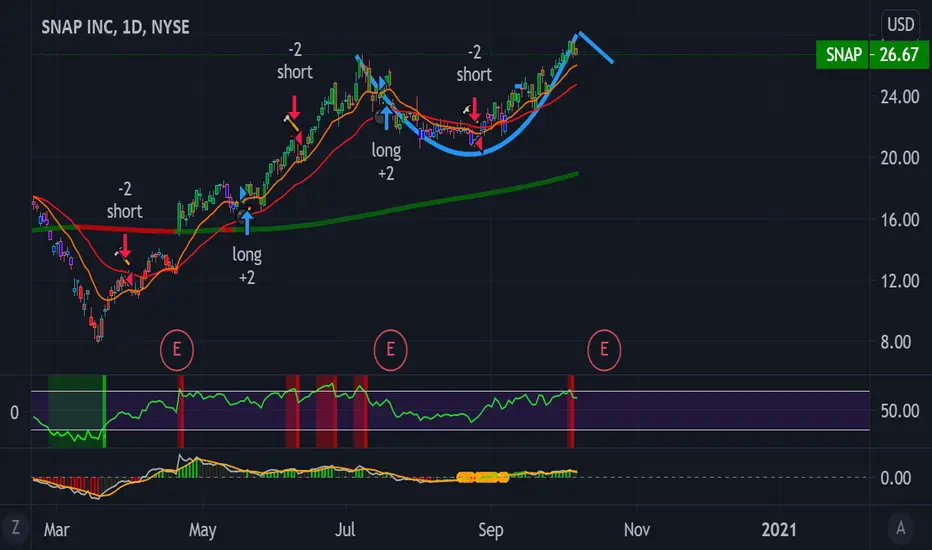The image size is (932, 550).
Task: Select the 24.00 price axis label
Action: click(x=899, y=96)
